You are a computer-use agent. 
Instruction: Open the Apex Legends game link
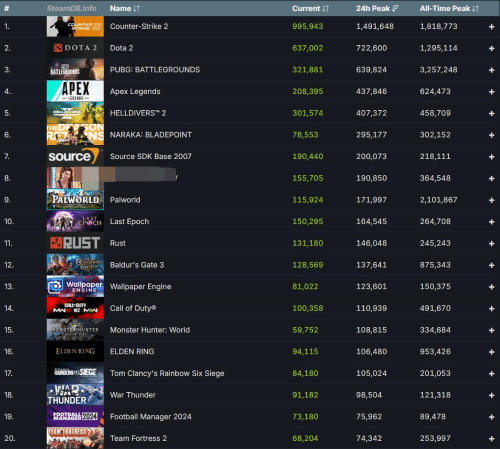click(135, 91)
